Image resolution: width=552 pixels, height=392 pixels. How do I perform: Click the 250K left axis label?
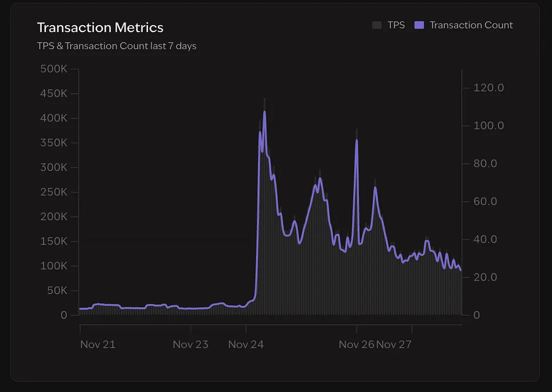54,192
